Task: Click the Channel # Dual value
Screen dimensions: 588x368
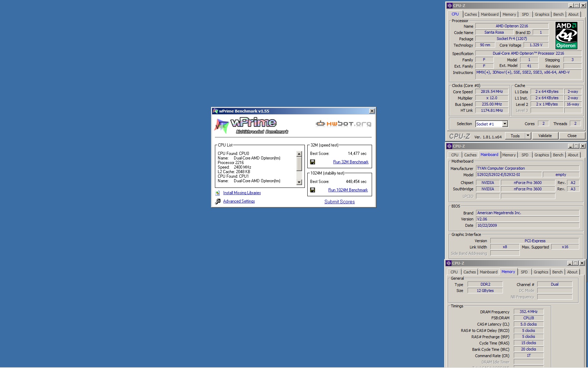Action: click(x=554, y=285)
